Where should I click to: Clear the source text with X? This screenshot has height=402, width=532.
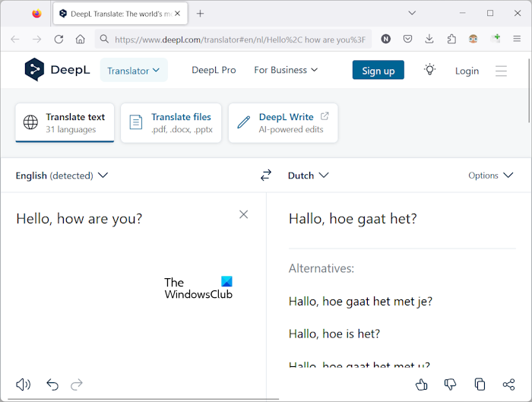243,214
